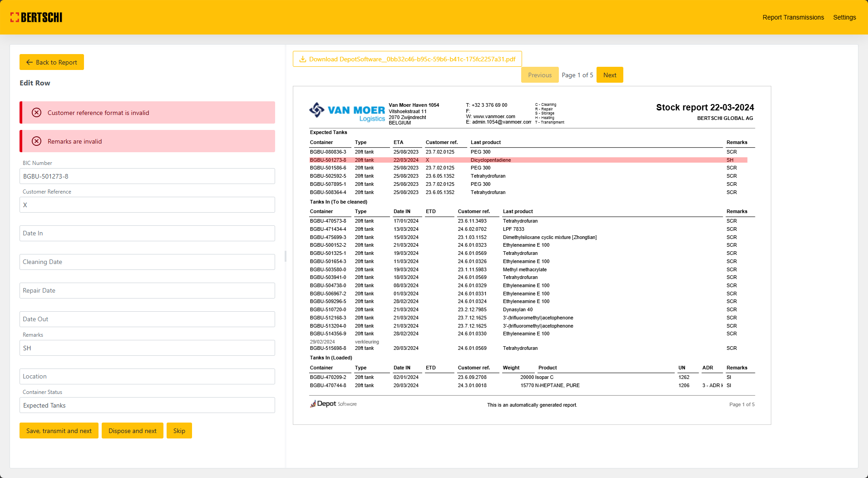This screenshot has width=868, height=478.
Task: Click N-HEPTANE, PURE product entry
Action: pos(557,385)
